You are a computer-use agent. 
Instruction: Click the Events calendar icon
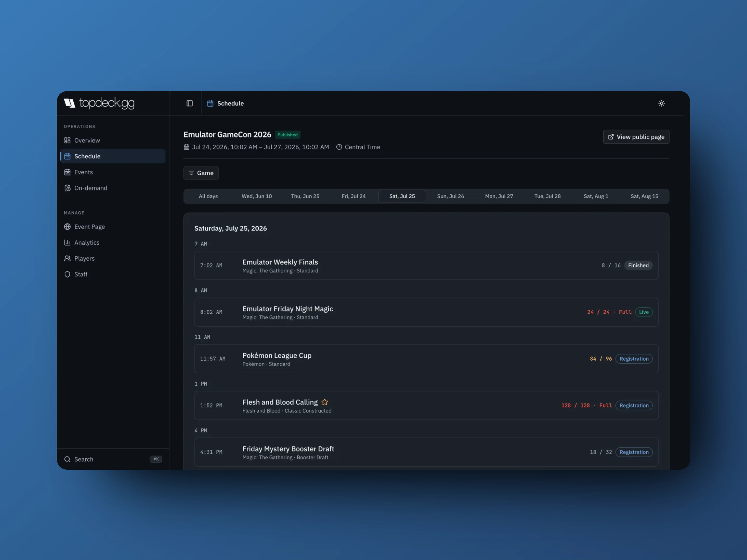coord(67,172)
